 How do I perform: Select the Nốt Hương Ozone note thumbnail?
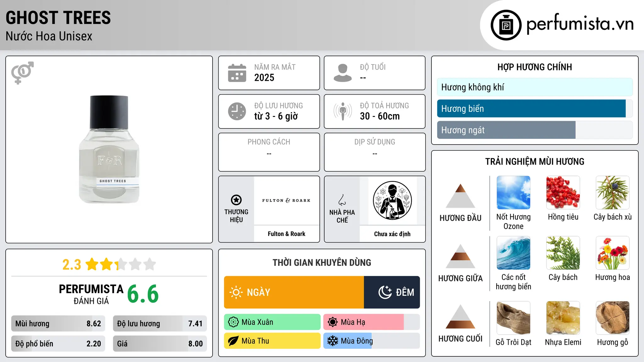pyautogui.click(x=514, y=193)
